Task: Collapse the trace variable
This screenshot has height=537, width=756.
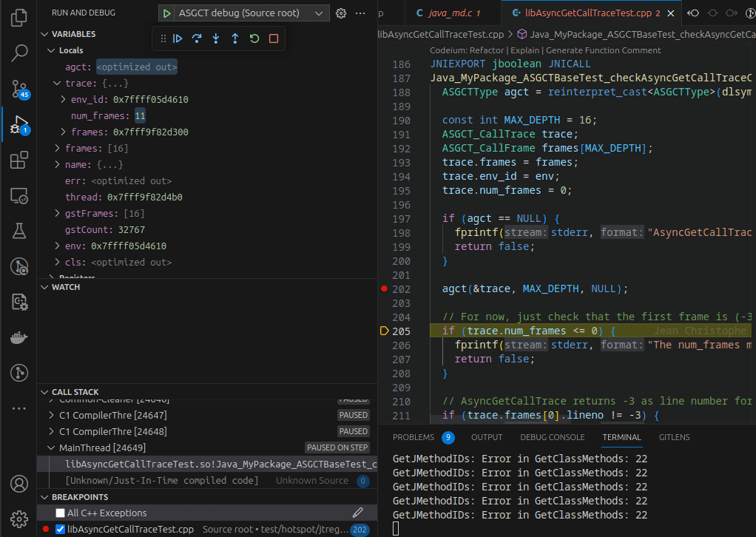Action: [x=57, y=84]
